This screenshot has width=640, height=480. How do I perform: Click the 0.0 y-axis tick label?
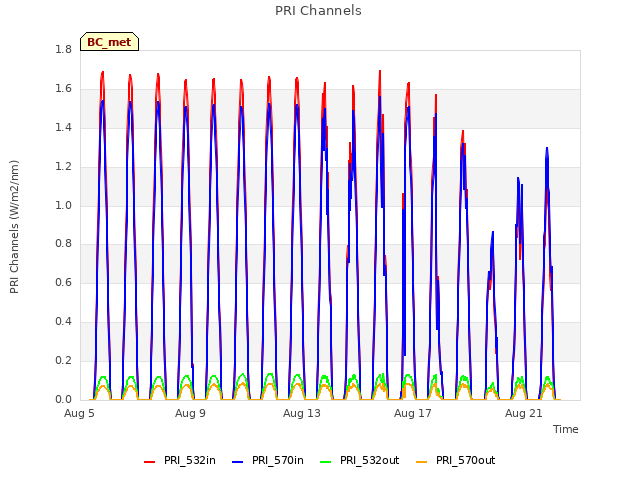pos(63,400)
